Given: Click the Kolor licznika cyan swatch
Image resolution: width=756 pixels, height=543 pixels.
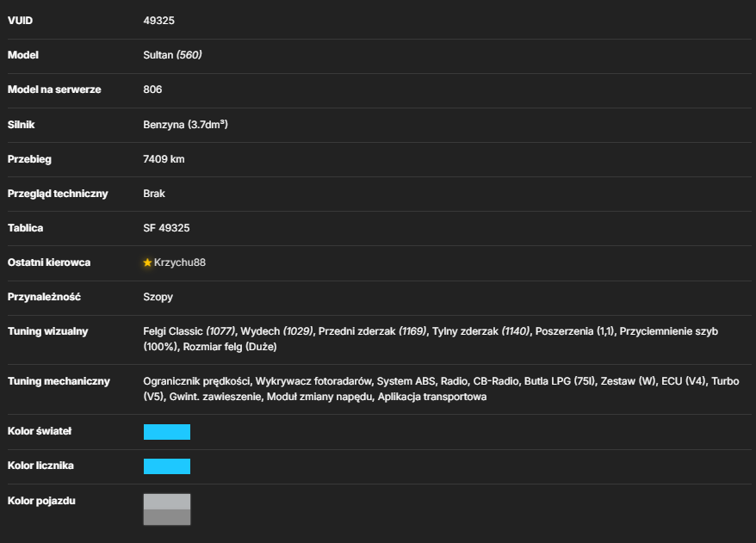Looking at the screenshot, I should pyautogui.click(x=167, y=466).
